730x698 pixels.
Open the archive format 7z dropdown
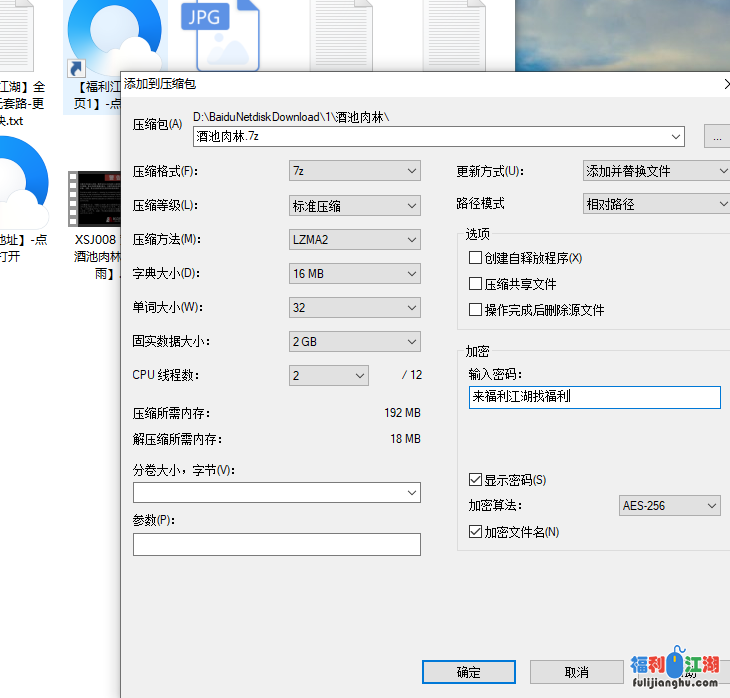(x=354, y=171)
